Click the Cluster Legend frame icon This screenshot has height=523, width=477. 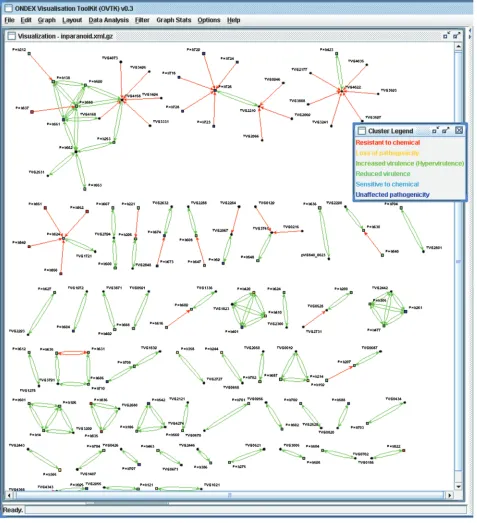362,130
